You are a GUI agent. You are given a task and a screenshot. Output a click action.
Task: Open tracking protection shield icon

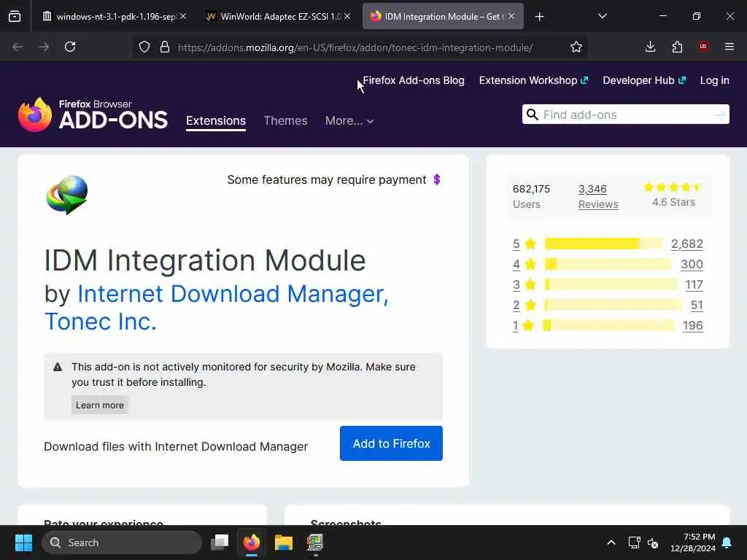click(x=144, y=47)
